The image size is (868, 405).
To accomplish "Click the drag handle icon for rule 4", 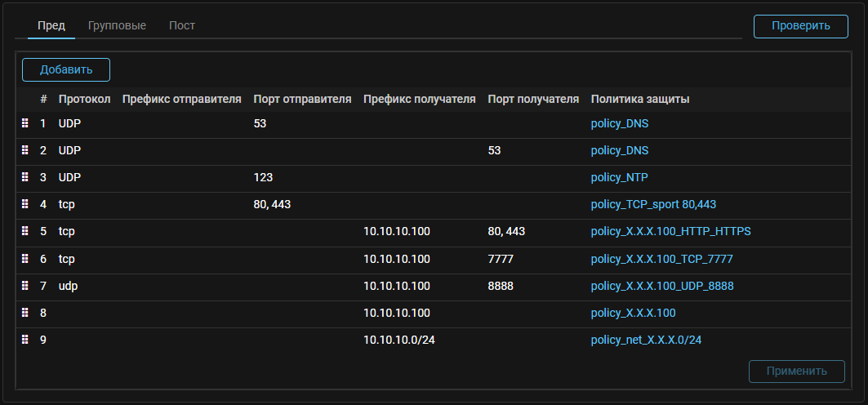I will point(24,204).
